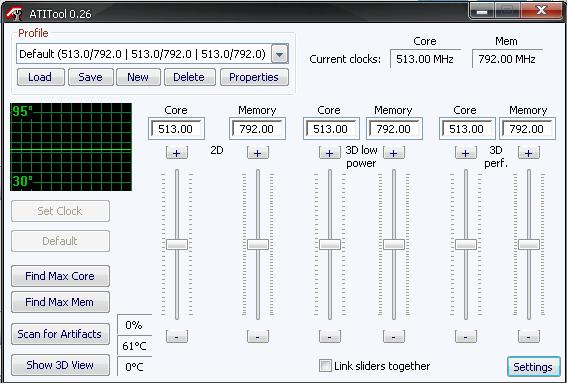The height and width of the screenshot is (386, 569).
Task: Click the 3D perf. Memory slider handle
Action: tap(529, 245)
